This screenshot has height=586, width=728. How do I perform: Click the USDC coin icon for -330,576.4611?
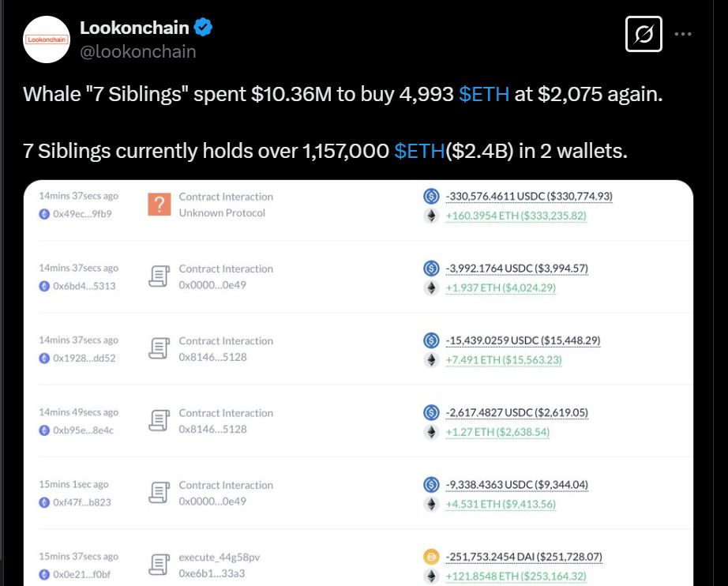click(x=431, y=196)
